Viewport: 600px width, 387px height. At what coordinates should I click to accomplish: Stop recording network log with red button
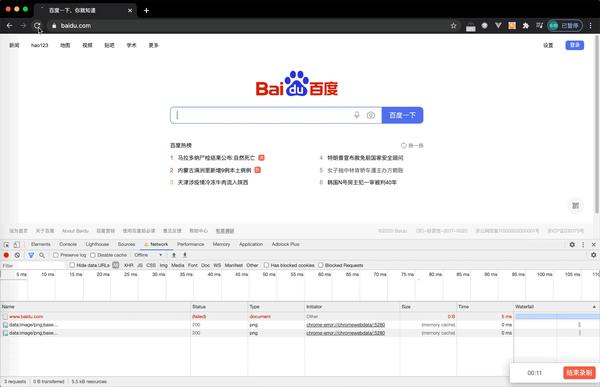6,255
